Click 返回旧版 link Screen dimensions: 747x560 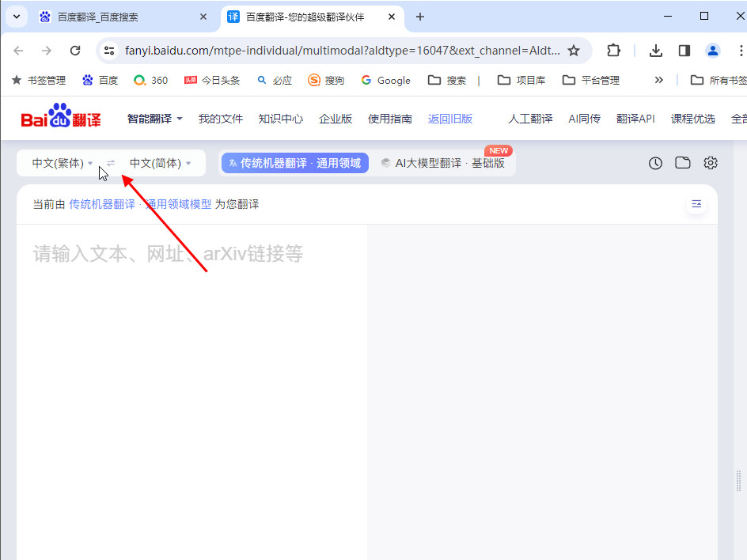click(449, 119)
